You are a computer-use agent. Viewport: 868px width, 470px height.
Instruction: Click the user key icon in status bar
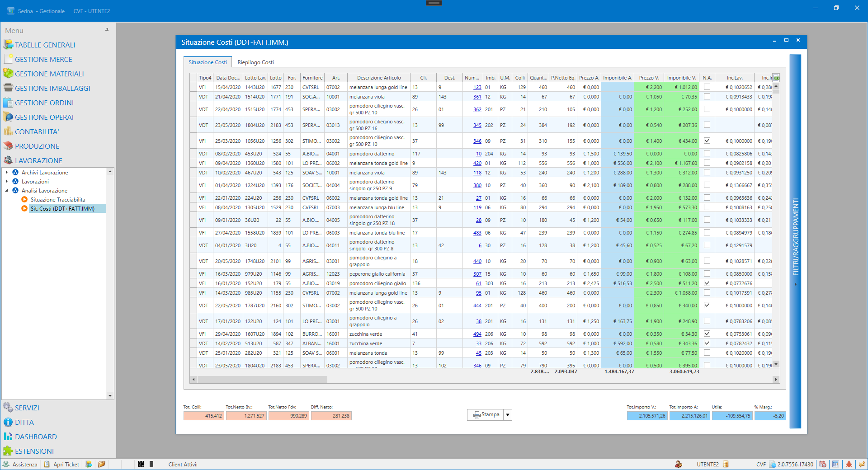[679, 464]
